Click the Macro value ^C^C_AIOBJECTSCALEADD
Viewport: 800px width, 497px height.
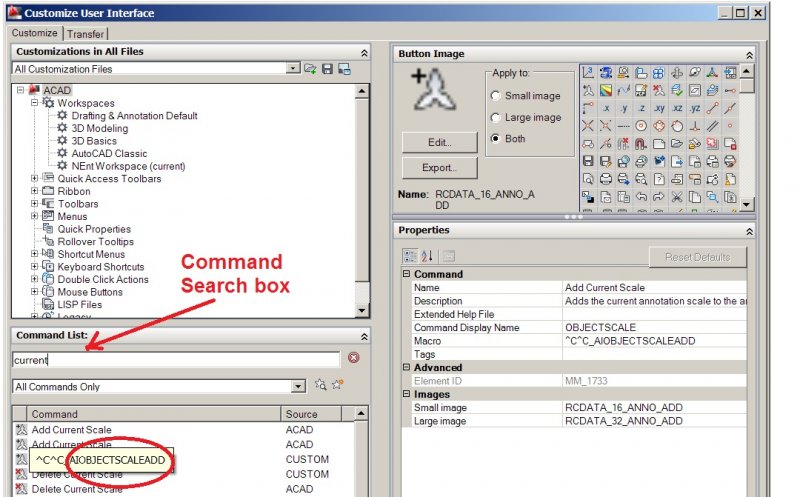point(630,341)
